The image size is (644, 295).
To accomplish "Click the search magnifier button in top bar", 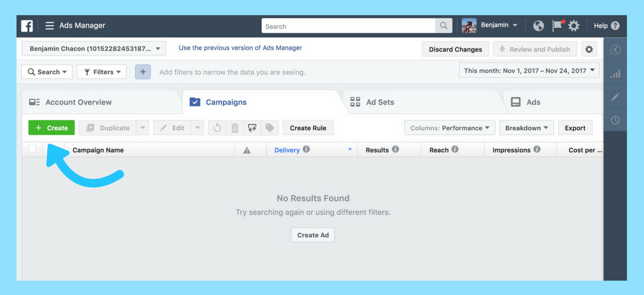I will pos(443,26).
